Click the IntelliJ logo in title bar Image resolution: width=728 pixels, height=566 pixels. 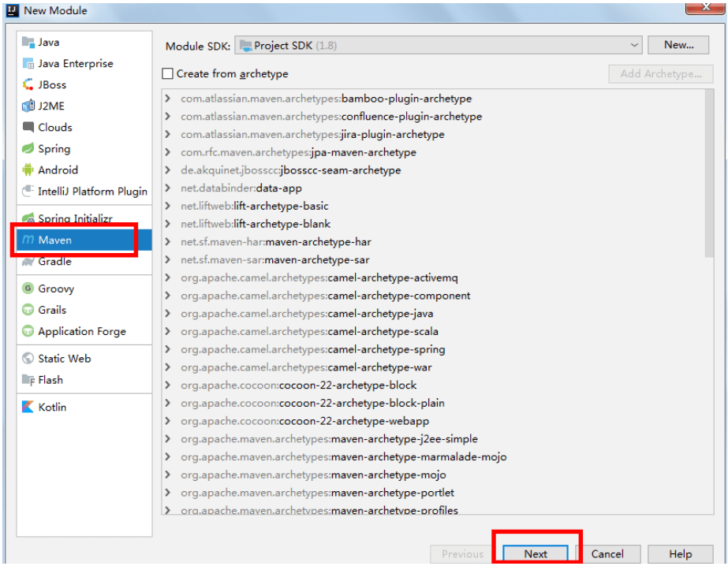point(13,10)
